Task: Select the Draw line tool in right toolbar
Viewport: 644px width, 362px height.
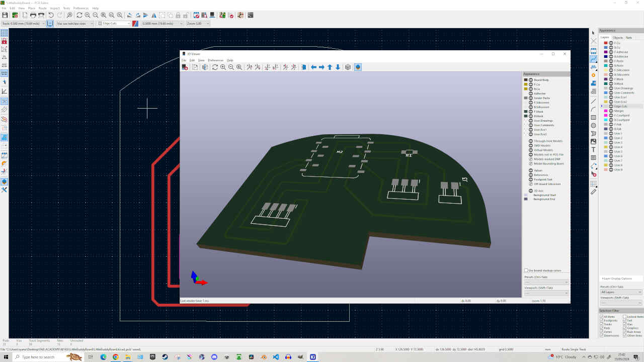Action: pos(594,101)
